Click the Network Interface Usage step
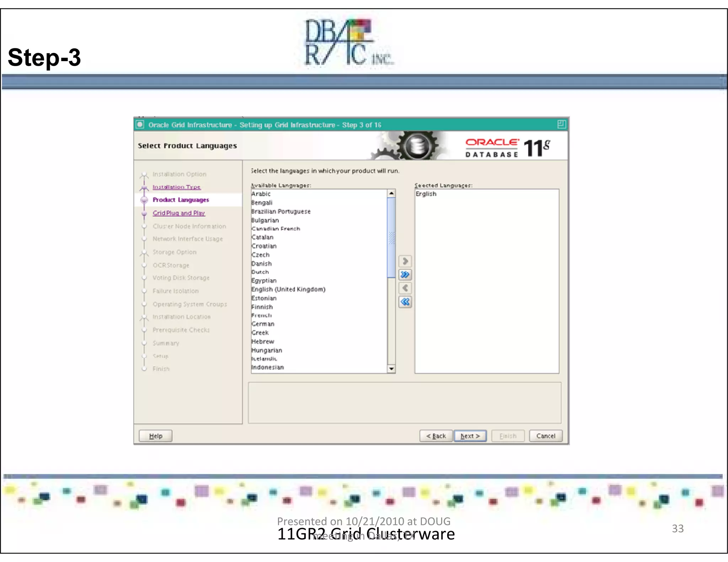728x562 pixels. click(x=188, y=239)
